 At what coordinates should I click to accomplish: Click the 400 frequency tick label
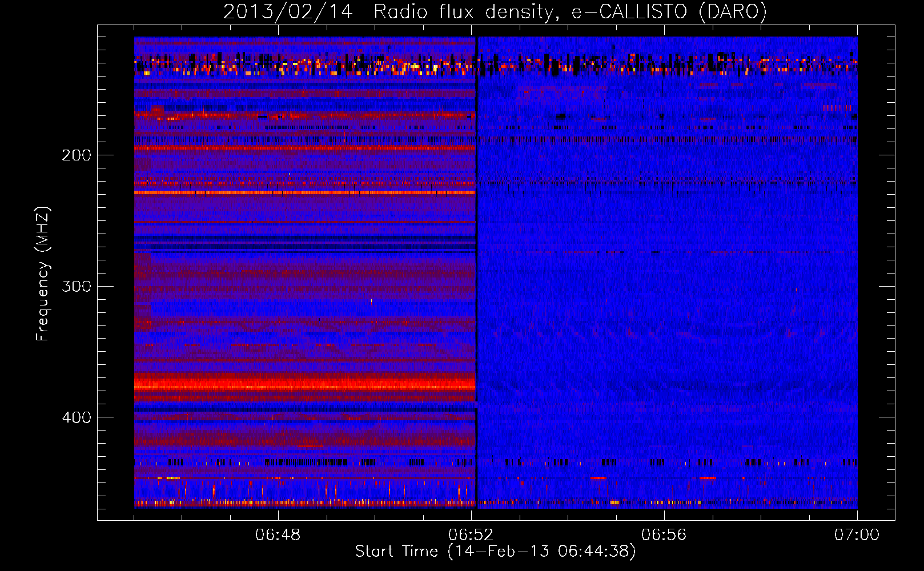pyautogui.click(x=77, y=417)
